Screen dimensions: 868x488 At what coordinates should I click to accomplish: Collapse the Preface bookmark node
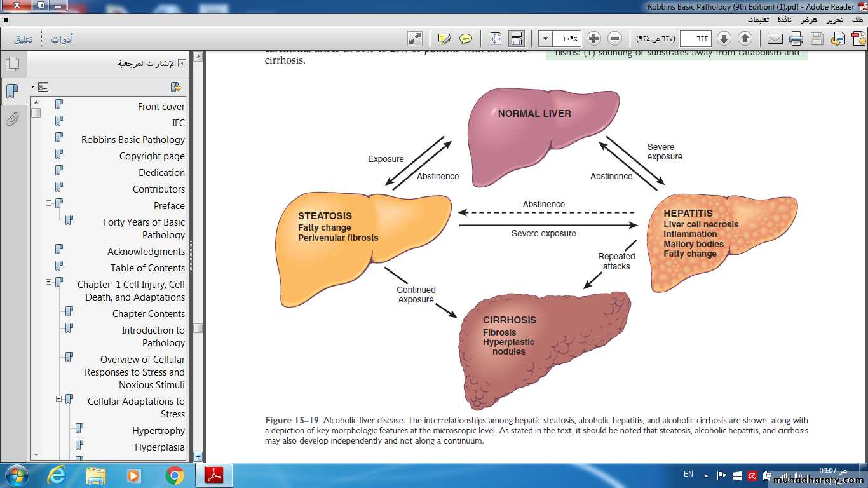coord(49,203)
